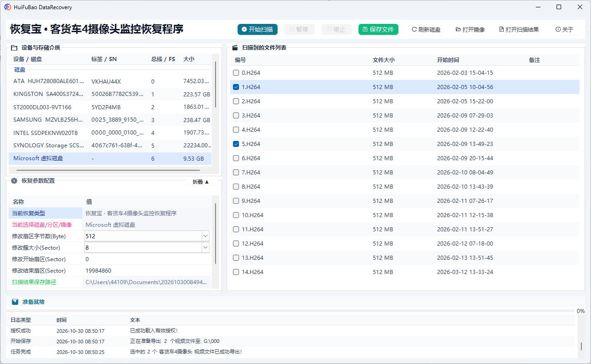Click the log panel scrollbar thumb

tap(581, 347)
